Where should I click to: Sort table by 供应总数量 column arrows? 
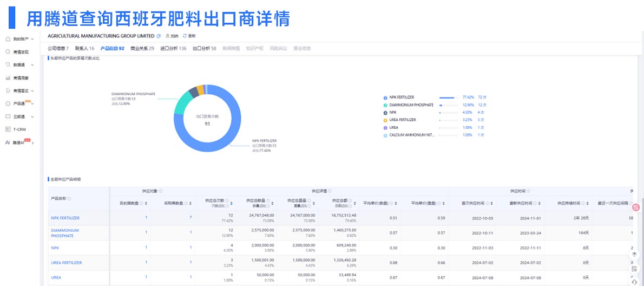[273, 204]
